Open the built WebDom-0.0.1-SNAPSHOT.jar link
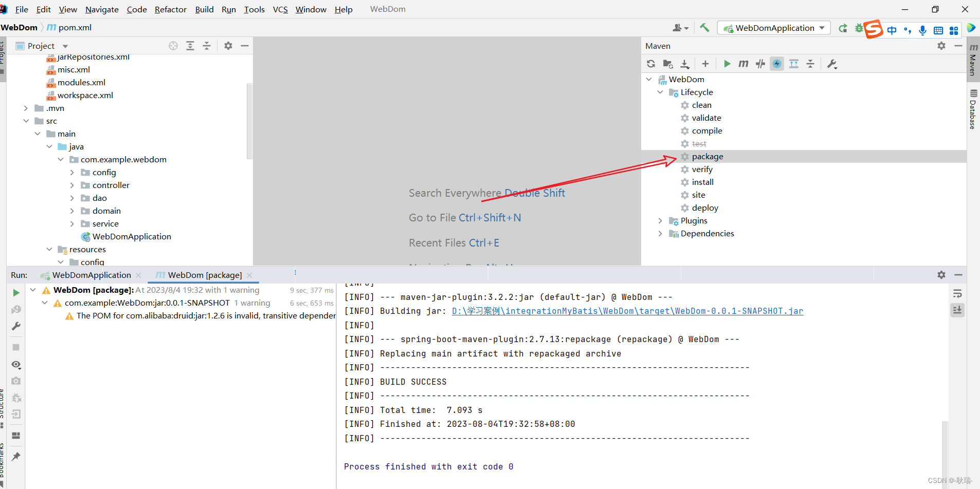The image size is (980, 489). (x=627, y=311)
